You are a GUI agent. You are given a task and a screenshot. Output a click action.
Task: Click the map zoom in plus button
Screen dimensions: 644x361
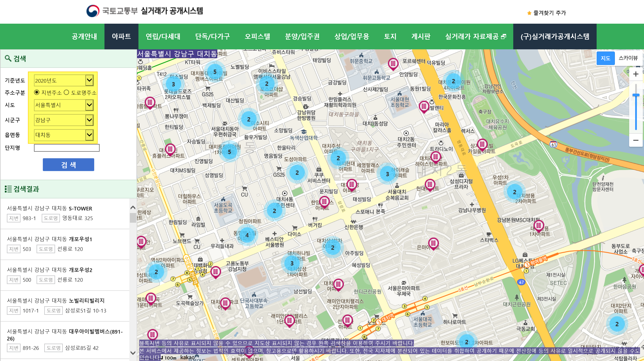pos(636,74)
